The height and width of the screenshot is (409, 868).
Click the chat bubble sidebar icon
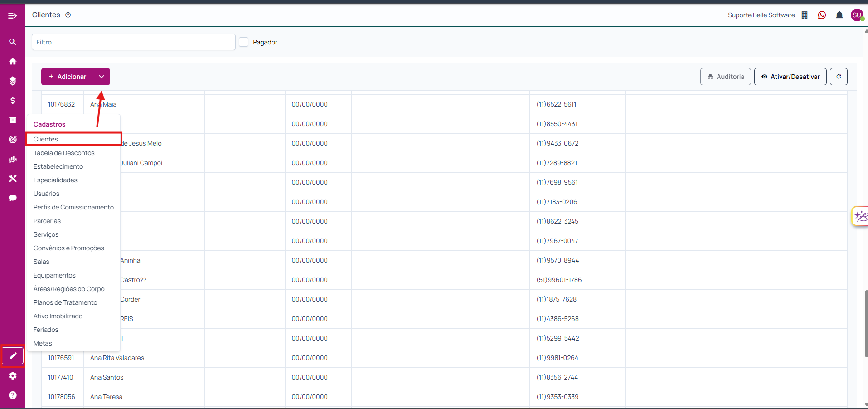13,198
